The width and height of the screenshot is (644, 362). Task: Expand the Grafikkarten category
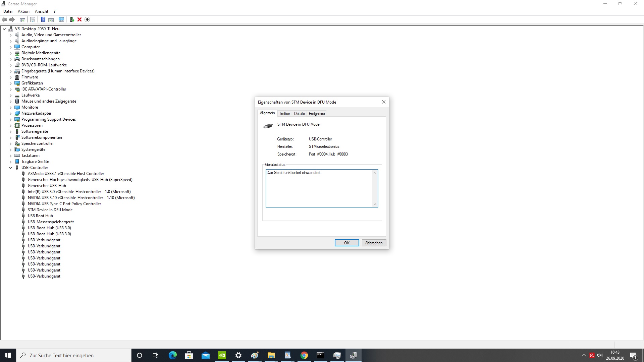(10, 83)
